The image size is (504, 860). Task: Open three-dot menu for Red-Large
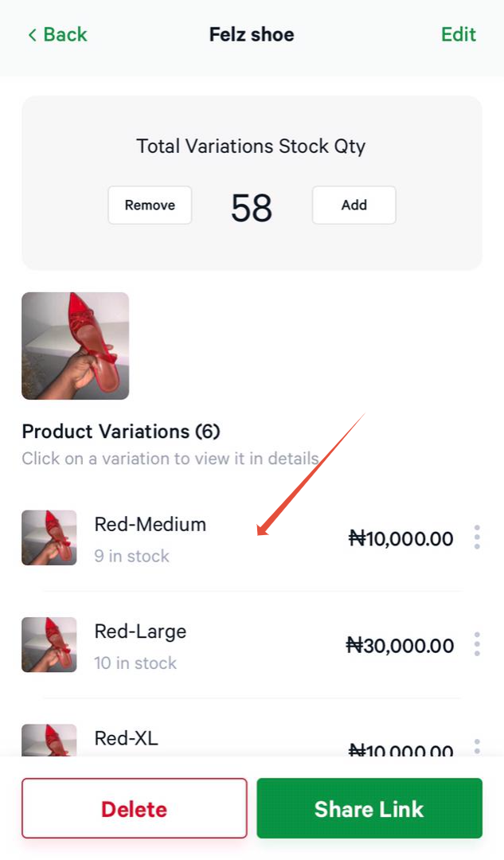477,644
